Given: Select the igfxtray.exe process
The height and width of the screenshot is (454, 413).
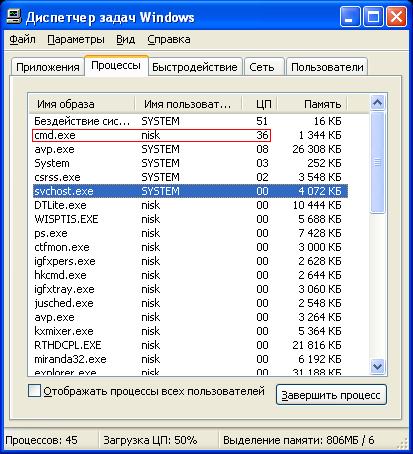Looking at the screenshot, I should pos(190,289).
